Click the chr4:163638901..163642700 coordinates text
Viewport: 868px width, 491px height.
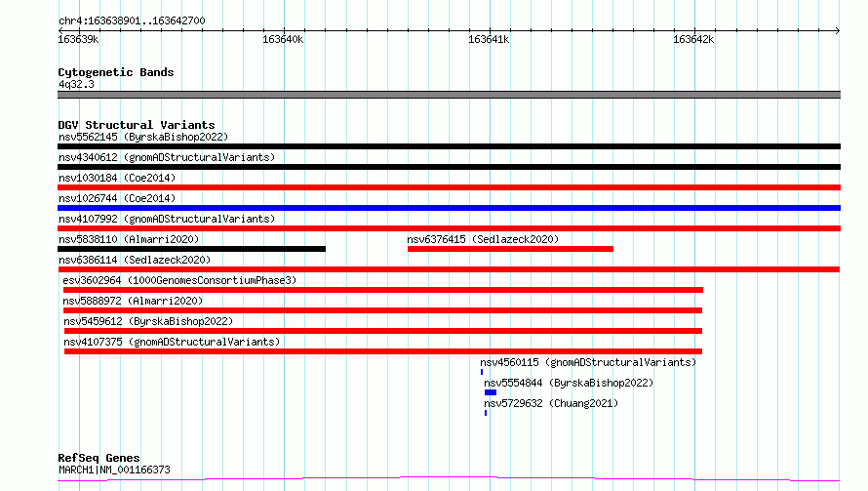[132, 20]
